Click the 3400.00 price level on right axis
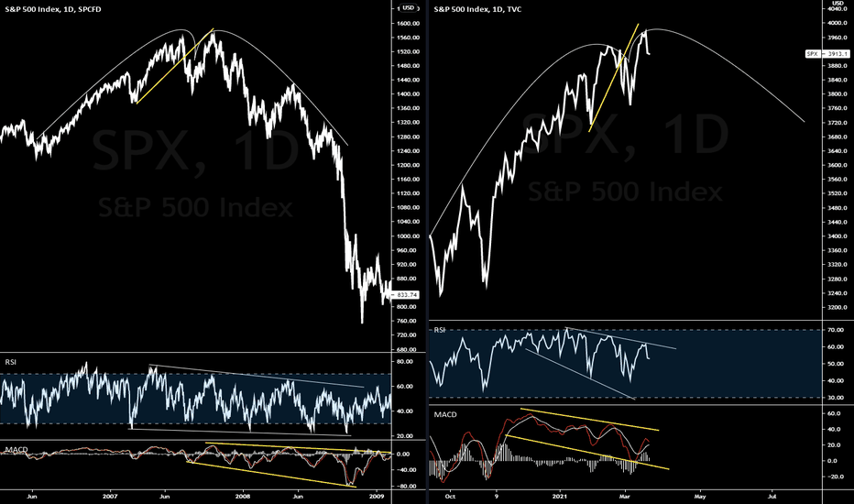Image resolution: width=854 pixels, height=504 pixels. [838, 236]
